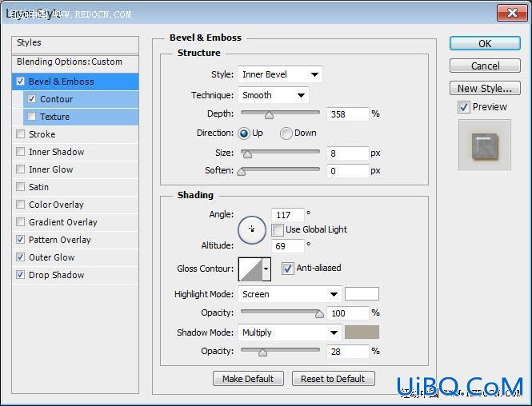Open the Satin settings entry

click(x=38, y=187)
